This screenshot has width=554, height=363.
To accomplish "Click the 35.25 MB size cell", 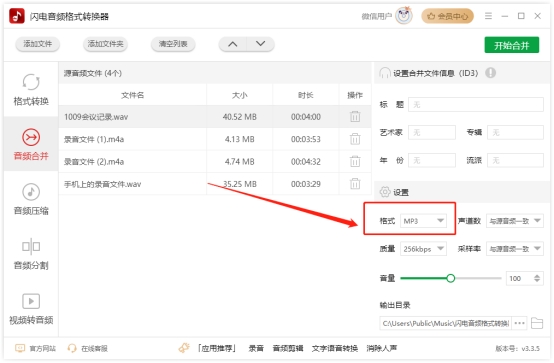I will click(240, 184).
